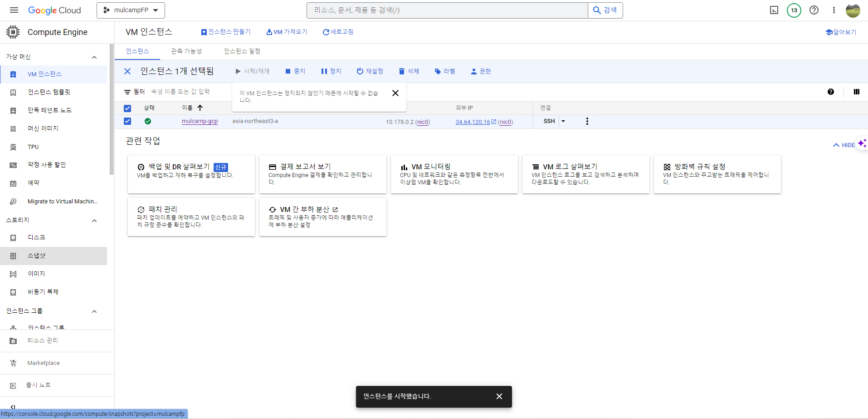The width and height of the screenshot is (868, 419).
Task: Click the Delete (삭제) instance button
Action: click(x=409, y=71)
